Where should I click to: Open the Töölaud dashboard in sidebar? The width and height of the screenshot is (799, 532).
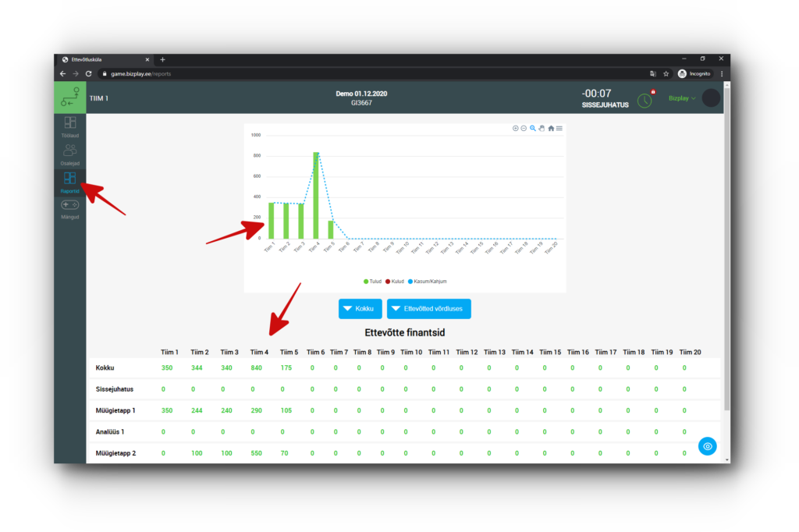pos(70,126)
